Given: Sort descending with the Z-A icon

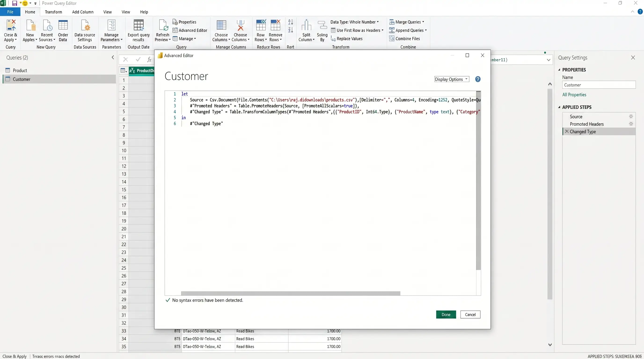Looking at the screenshot, I should tap(290, 30).
